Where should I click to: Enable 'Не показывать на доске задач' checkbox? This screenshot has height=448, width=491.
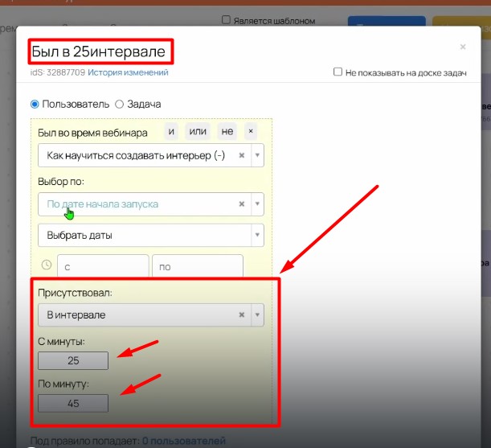click(338, 72)
